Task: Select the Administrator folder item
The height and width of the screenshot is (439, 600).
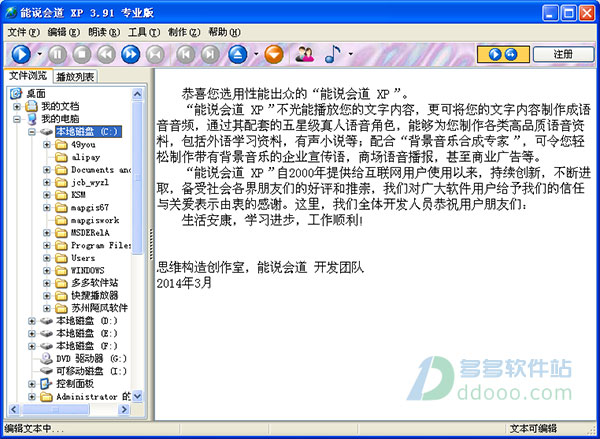Action: click(94, 397)
